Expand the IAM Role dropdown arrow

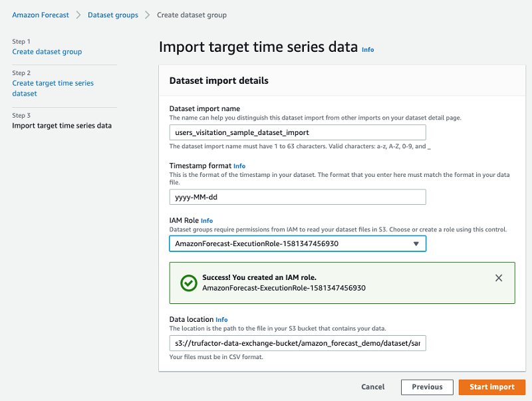tap(416, 244)
